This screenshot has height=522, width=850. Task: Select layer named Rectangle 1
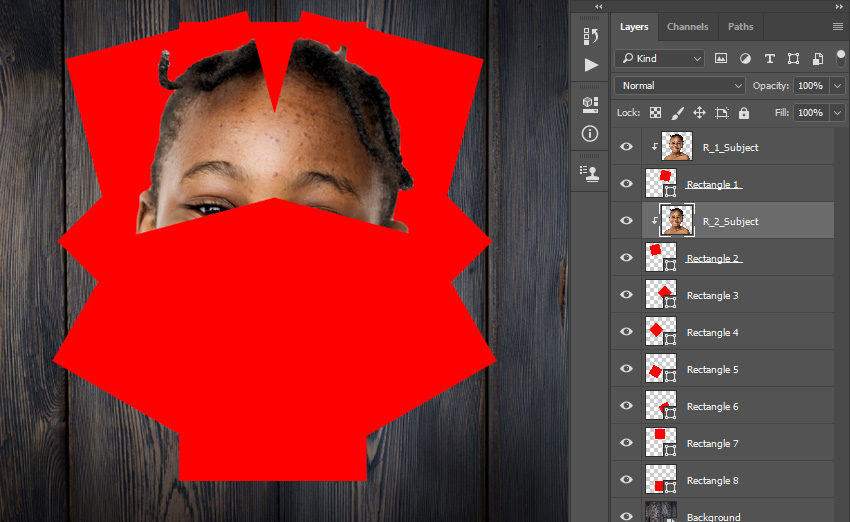(713, 184)
